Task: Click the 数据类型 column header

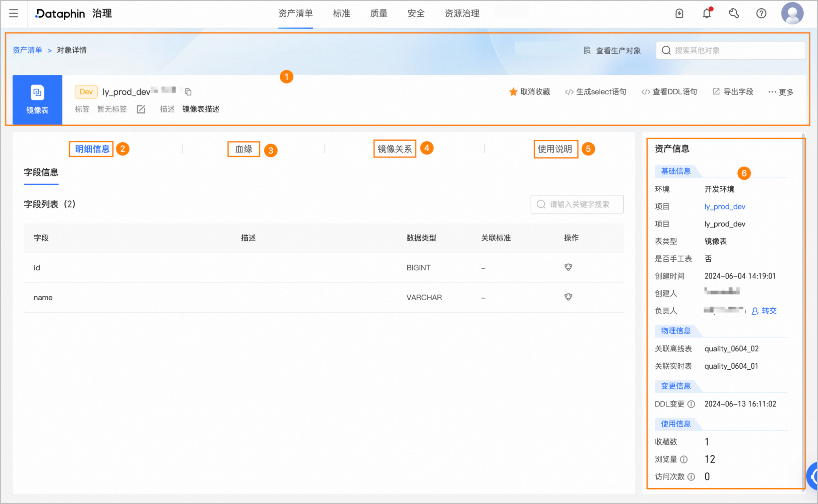Action: click(x=421, y=238)
